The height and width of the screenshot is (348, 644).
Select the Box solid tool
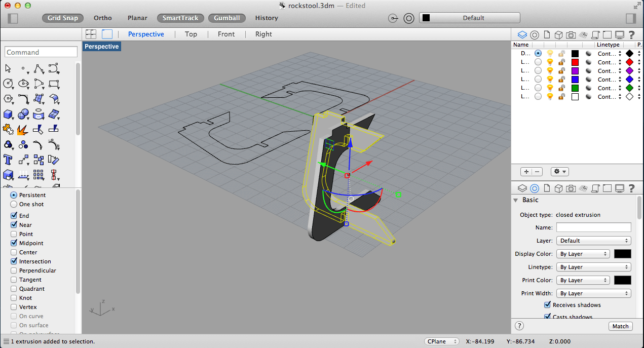coord(8,114)
